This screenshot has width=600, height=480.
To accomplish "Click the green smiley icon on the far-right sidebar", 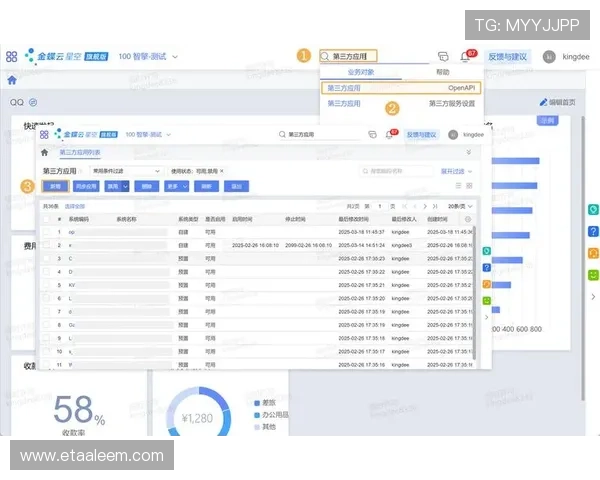I will (x=593, y=275).
